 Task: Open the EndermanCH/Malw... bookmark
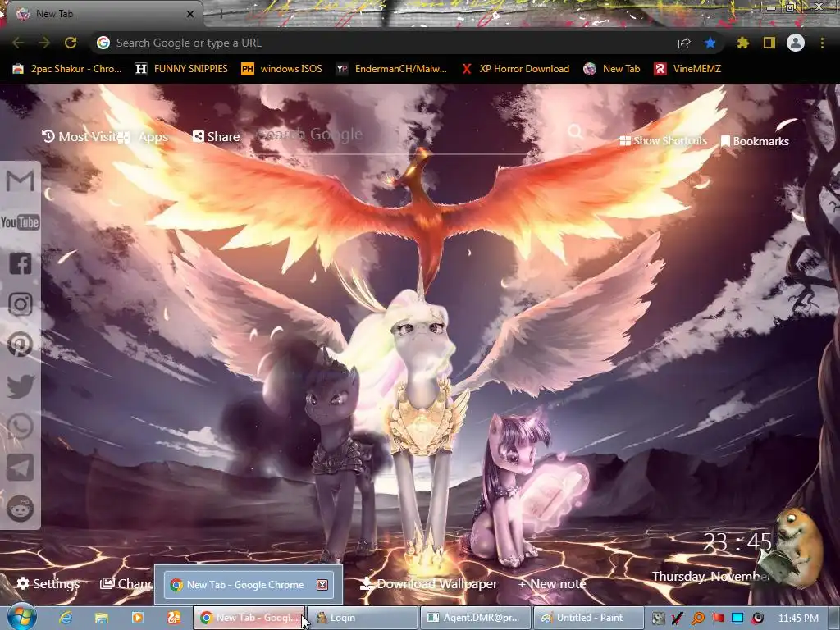click(x=391, y=69)
